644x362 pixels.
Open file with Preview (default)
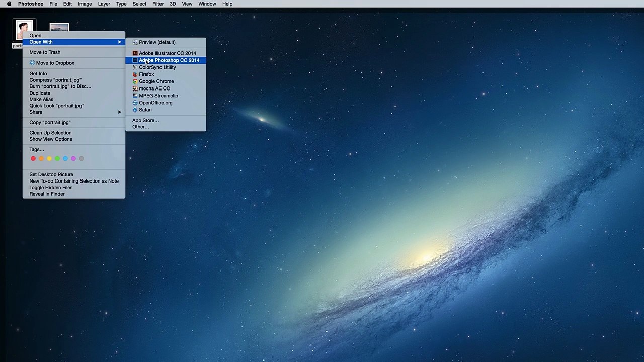click(x=157, y=42)
